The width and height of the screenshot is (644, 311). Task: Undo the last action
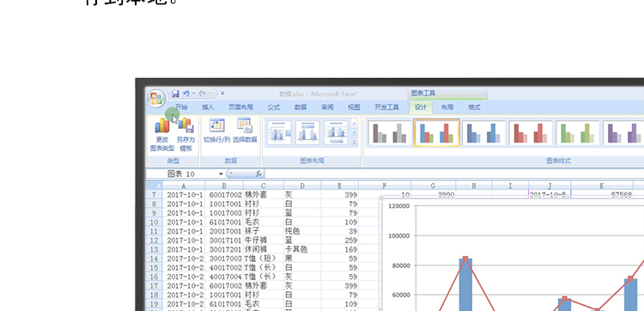point(186,94)
